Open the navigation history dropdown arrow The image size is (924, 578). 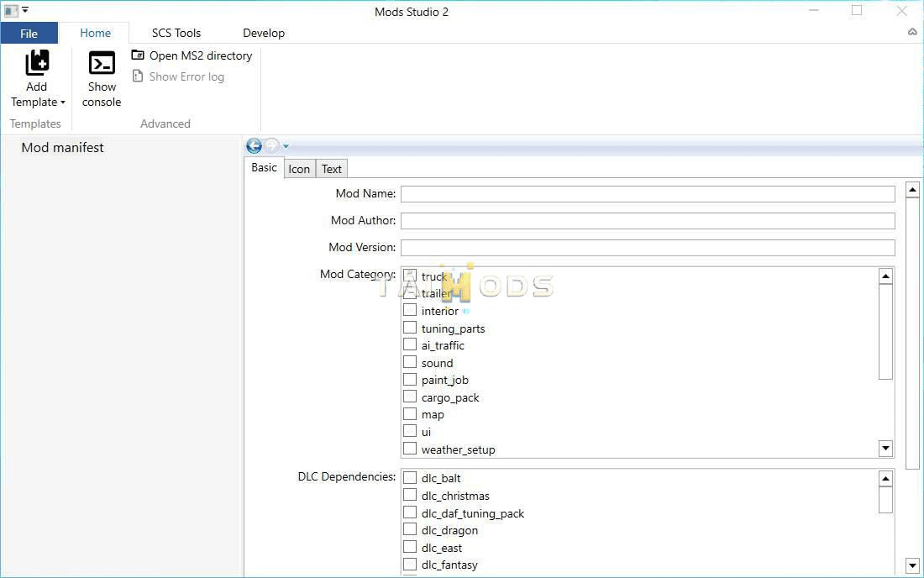[x=286, y=146]
